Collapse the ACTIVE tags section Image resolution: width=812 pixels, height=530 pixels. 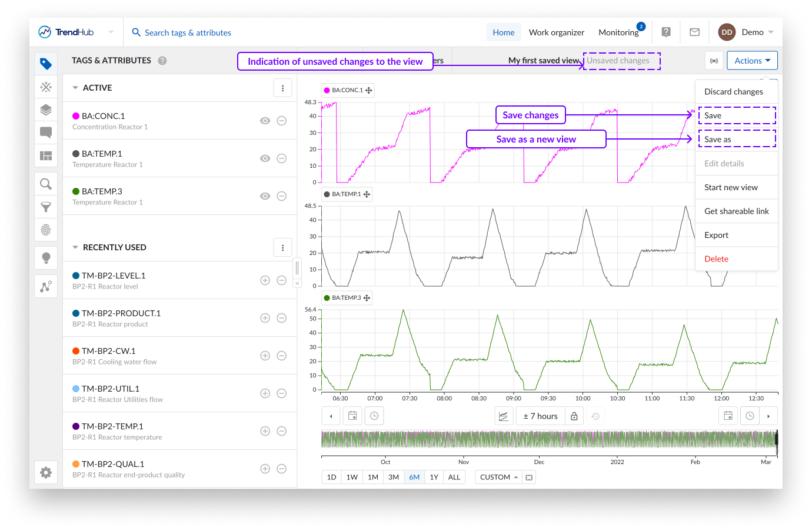click(75, 88)
